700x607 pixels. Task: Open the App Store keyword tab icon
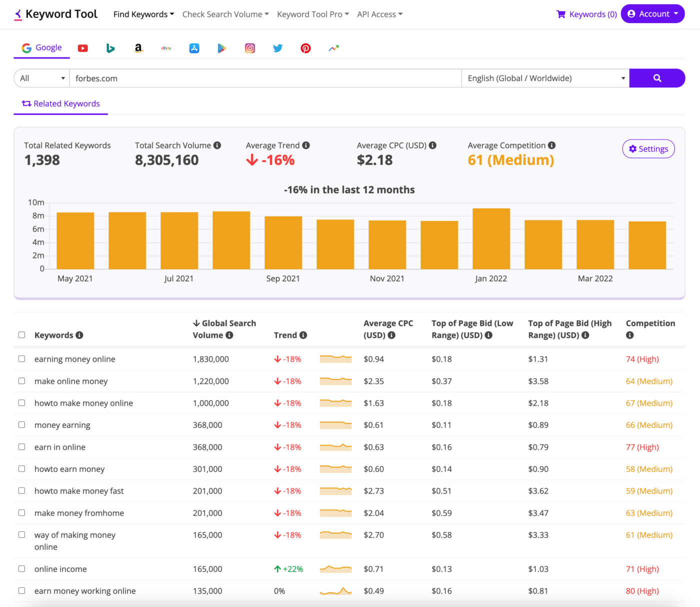194,48
